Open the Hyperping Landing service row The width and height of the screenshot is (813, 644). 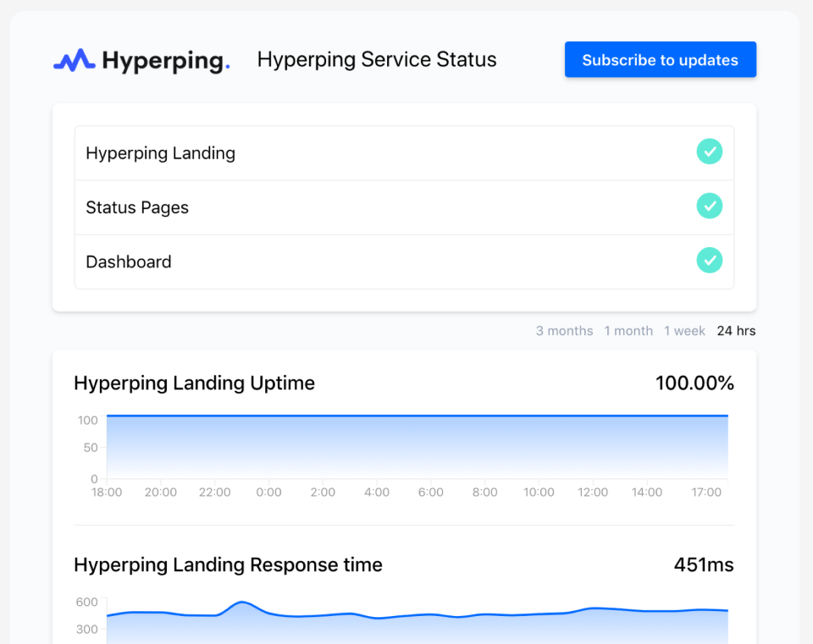click(161, 153)
